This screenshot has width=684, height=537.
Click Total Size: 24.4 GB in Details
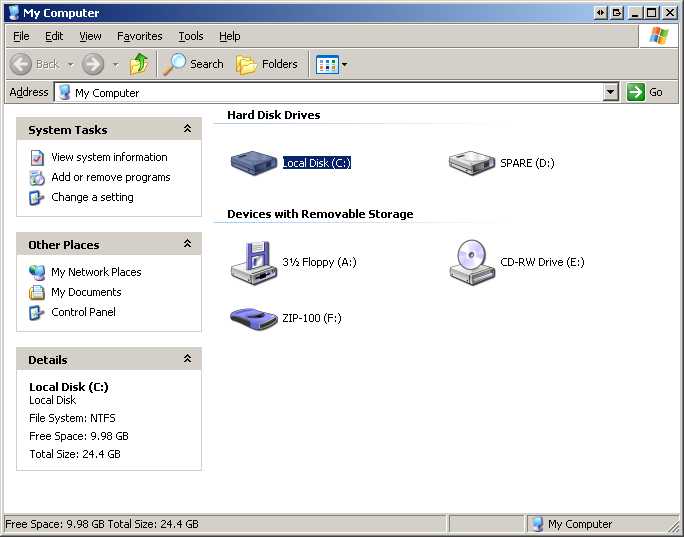[x=75, y=454]
